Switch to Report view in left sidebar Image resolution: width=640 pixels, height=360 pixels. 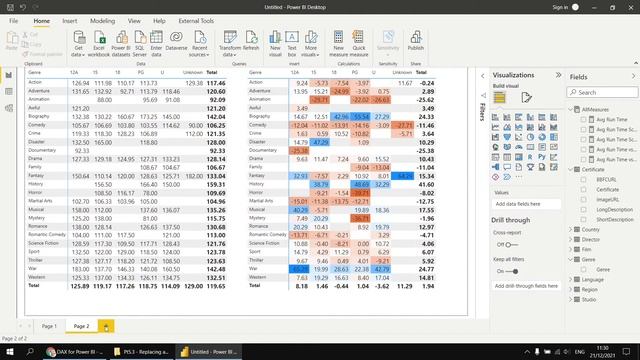tap(9, 75)
